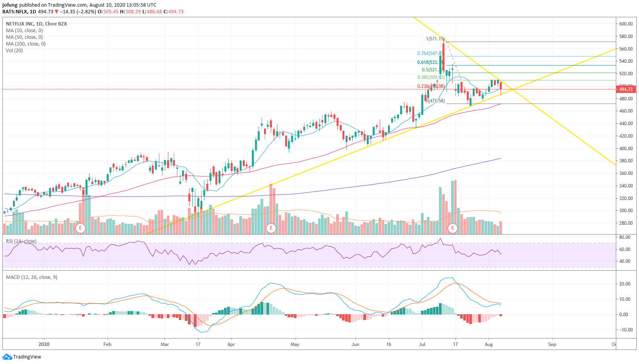Click the jofung author name
Screen dimensions: 639x364
point(10,5)
